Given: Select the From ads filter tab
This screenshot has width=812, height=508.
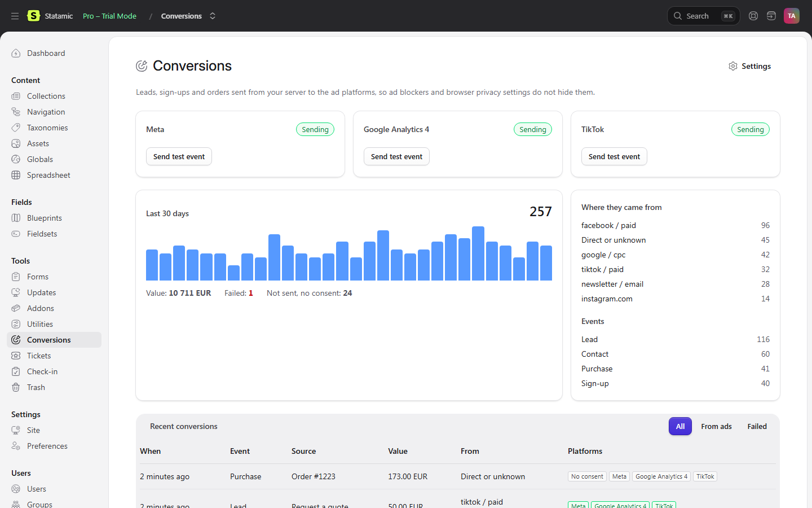Looking at the screenshot, I should tap(716, 426).
